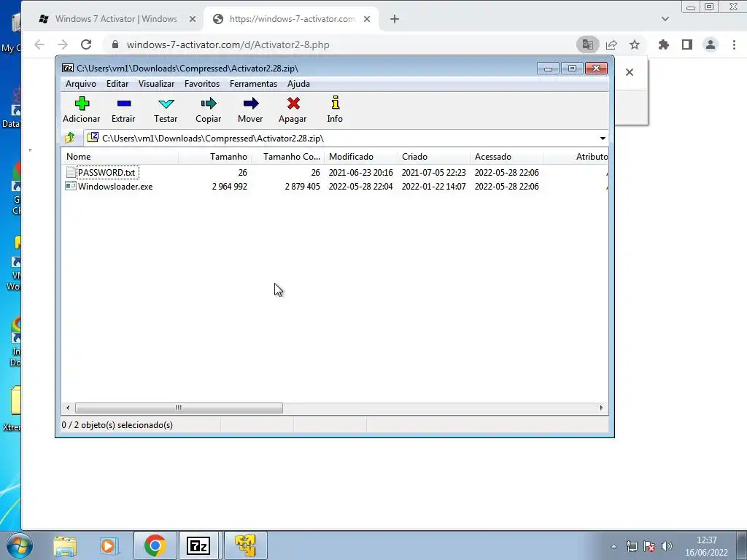Open the Visualizar menu

point(156,84)
